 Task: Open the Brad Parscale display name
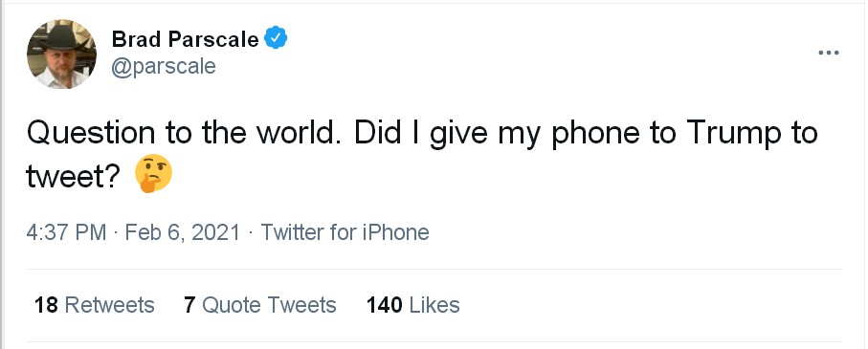[x=185, y=39]
